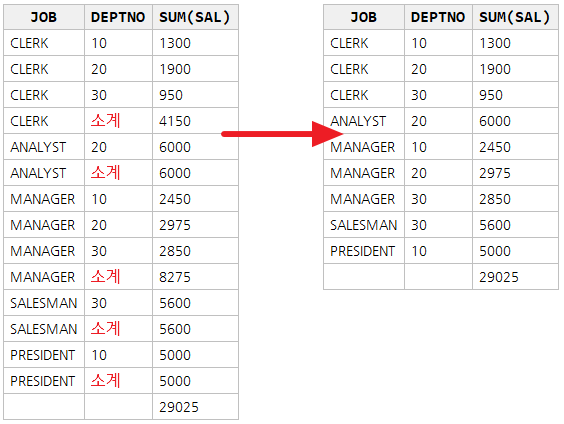The width and height of the screenshot is (564, 424).
Task: Select the 4150 subtotal value
Action: coord(175,121)
